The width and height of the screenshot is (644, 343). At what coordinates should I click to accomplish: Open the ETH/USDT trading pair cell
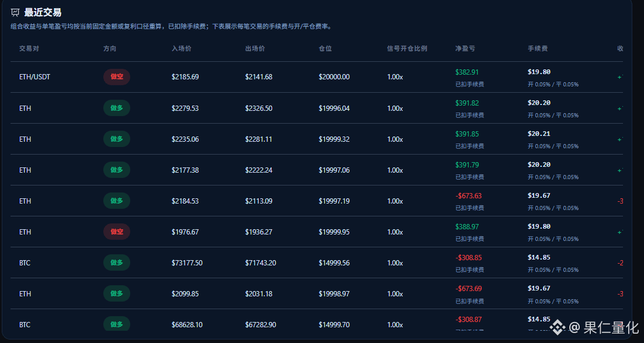(x=34, y=77)
